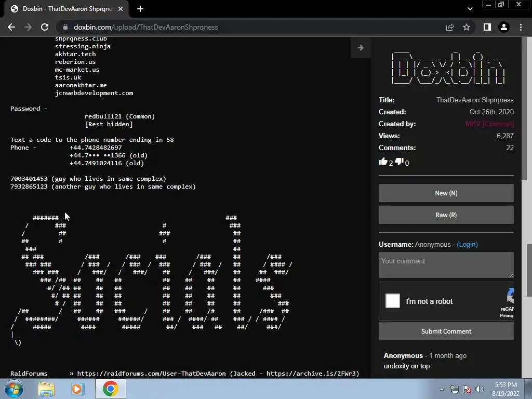Focus the Your comment text box
This screenshot has height=399, width=532.
[446, 265]
